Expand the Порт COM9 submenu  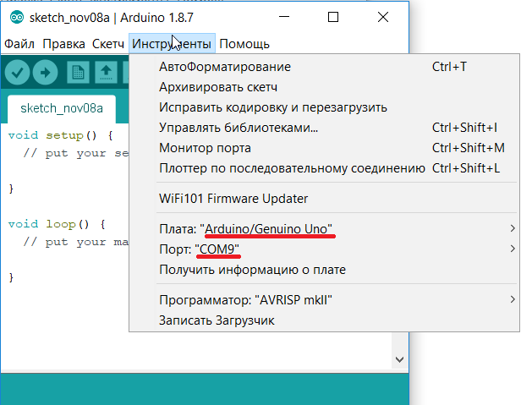pyautogui.click(x=324, y=249)
